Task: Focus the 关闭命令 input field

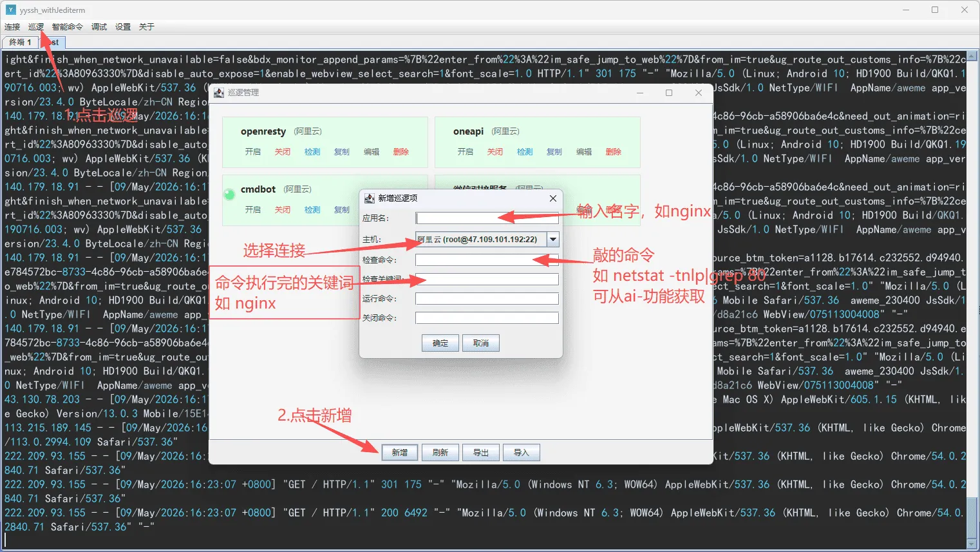Action: 487,318
